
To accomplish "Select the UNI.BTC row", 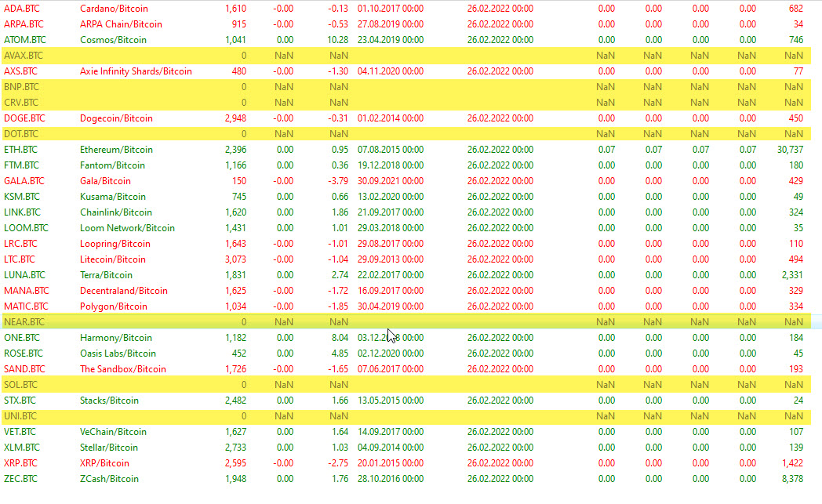I will [20, 416].
